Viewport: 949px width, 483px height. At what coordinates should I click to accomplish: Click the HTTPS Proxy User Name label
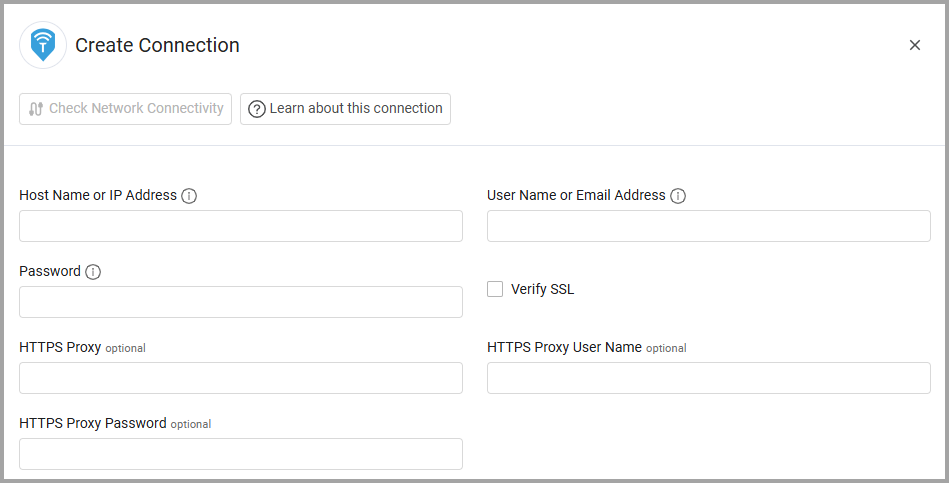coord(564,347)
